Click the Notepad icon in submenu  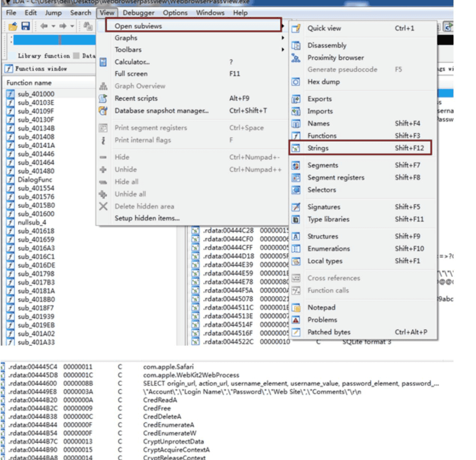(x=296, y=308)
